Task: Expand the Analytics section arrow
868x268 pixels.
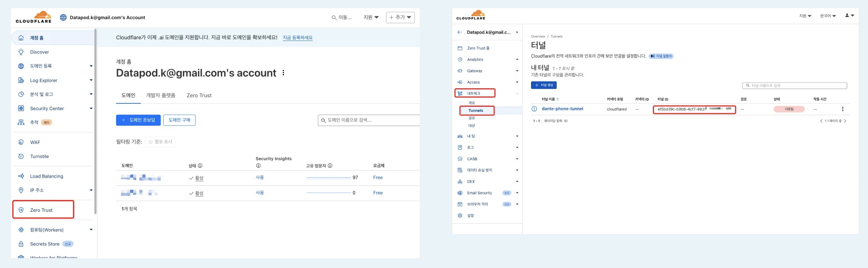Action: pyautogui.click(x=517, y=60)
